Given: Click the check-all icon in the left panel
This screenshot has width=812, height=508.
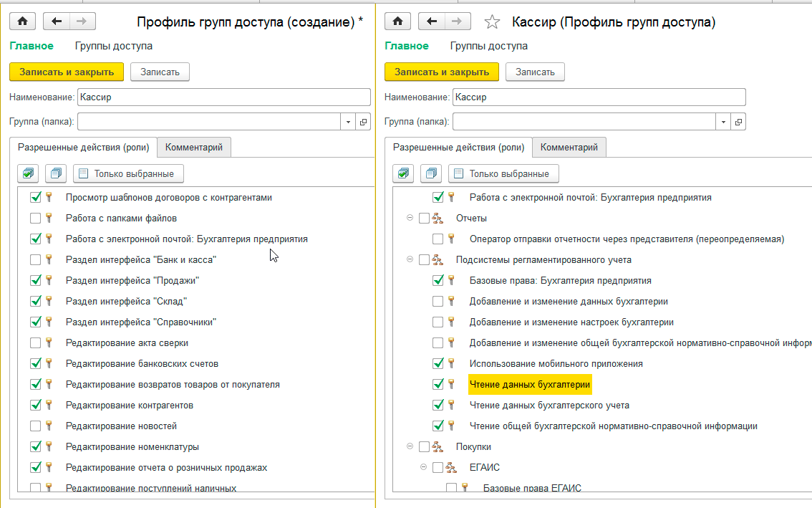Looking at the screenshot, I should (x=28, y=173).
